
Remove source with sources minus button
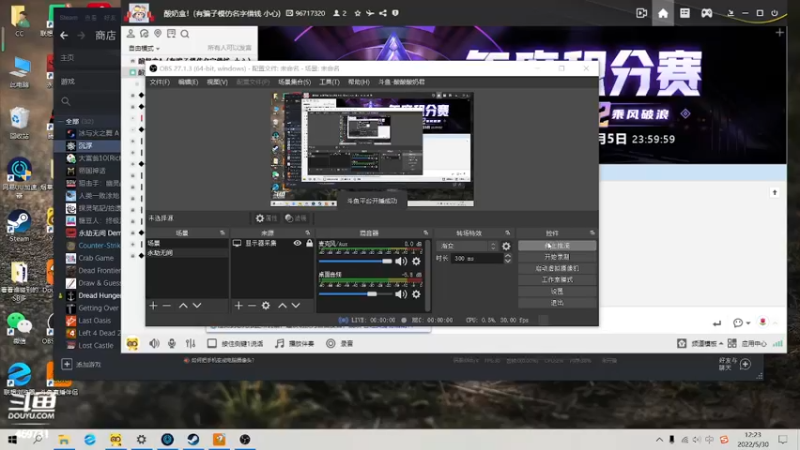tap(252, 306)
